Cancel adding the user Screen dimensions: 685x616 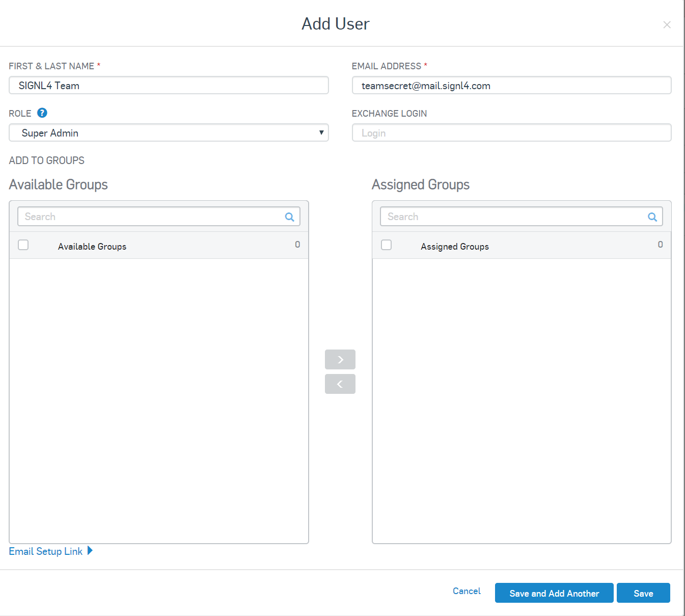click(467, 591)
